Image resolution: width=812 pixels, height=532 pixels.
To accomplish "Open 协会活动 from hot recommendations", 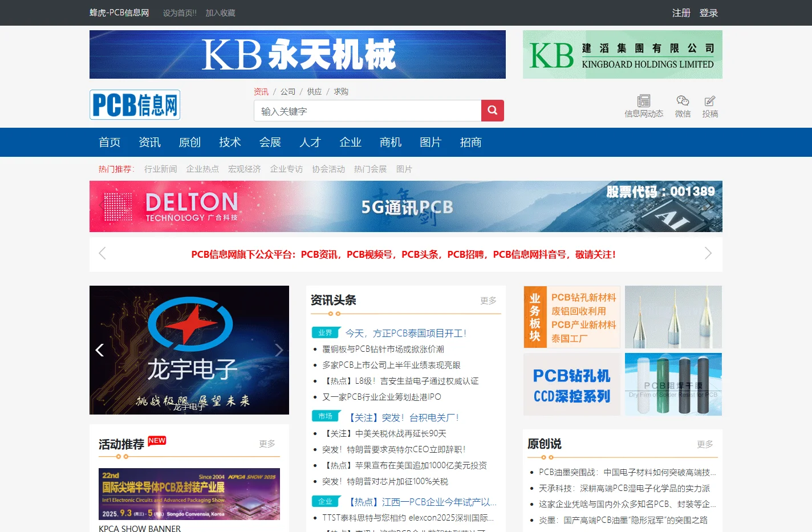I will [x=328, y=169].
